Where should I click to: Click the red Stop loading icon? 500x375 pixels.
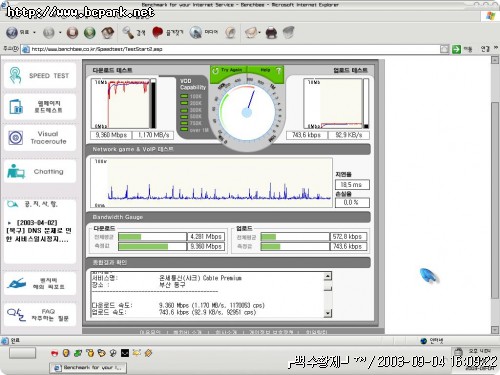coord(72,33)
